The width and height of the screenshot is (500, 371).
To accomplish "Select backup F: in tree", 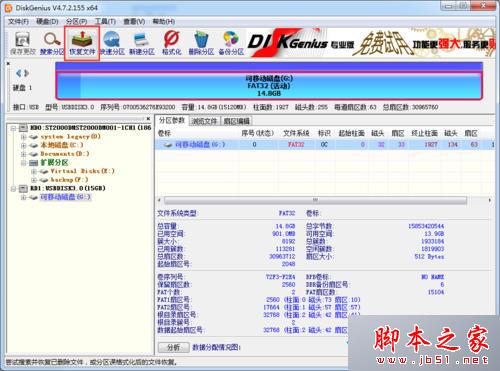I will click(x=69, y=180).
